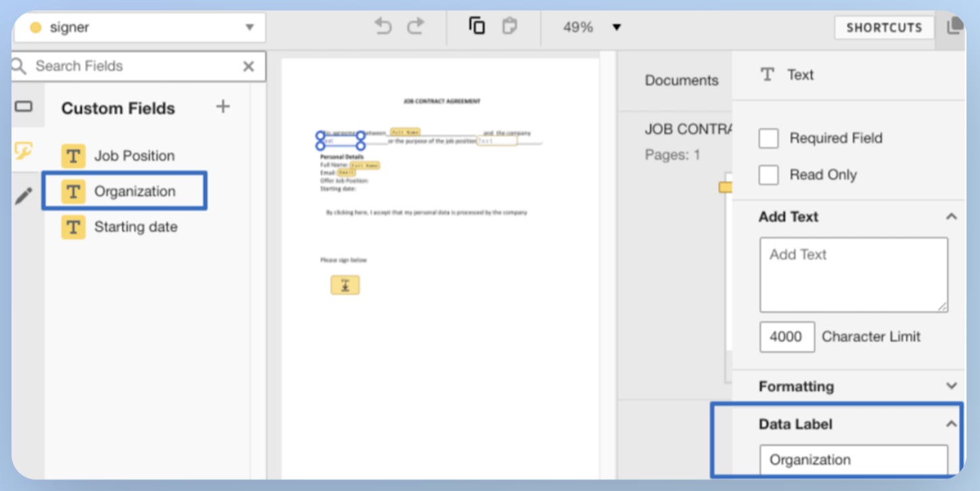This screenshot has height=491, width=980.
Task: Add a new custom field with plus
Action: (222, 107)
